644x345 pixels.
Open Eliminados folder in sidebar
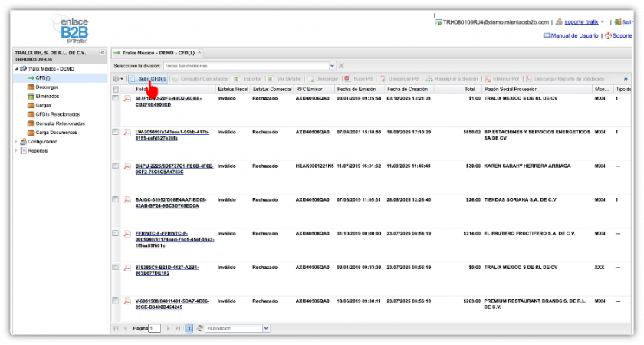coord(48,96)
